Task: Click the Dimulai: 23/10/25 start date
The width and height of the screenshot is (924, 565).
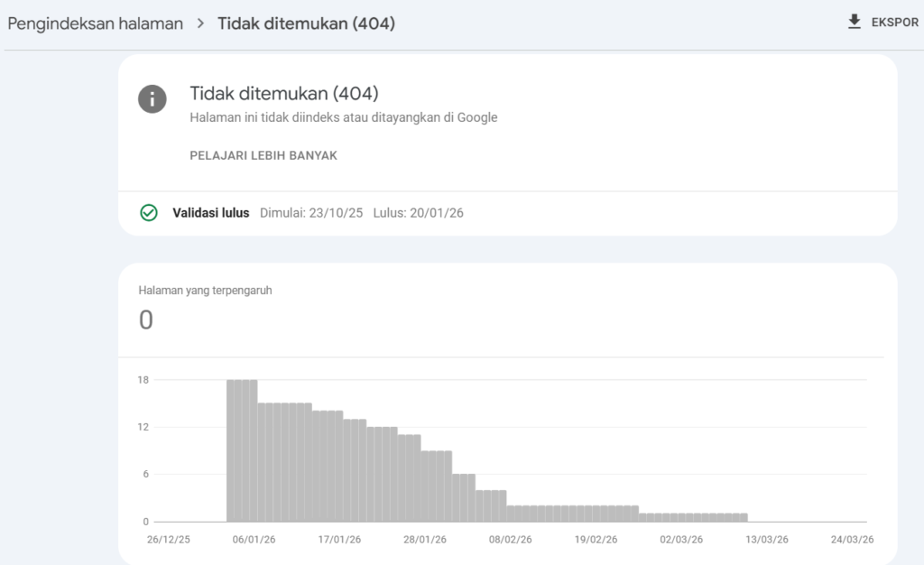Action: pyautogui.click(x=311, y=213)
